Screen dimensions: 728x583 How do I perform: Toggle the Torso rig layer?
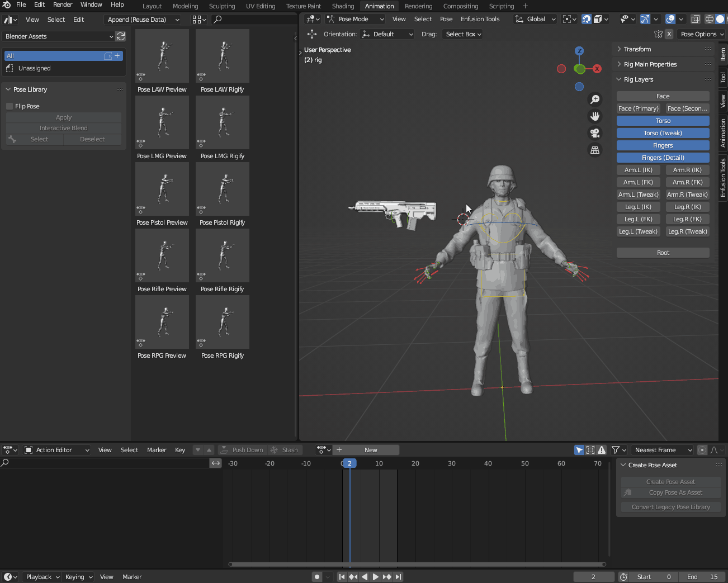(x=663, y=121)
